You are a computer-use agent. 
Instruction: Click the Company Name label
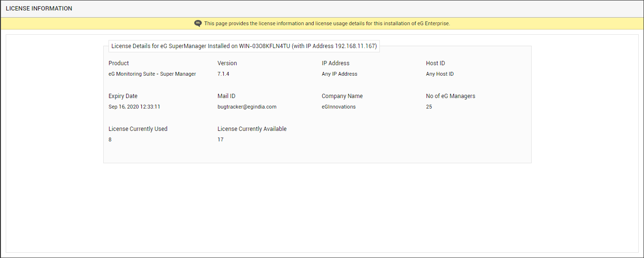(x=342, y=96)
